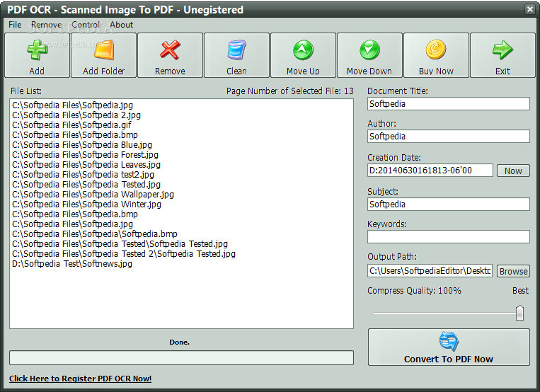Open the About menu
Viewport: 540px width, 392px height.
(x=121, y=25)
